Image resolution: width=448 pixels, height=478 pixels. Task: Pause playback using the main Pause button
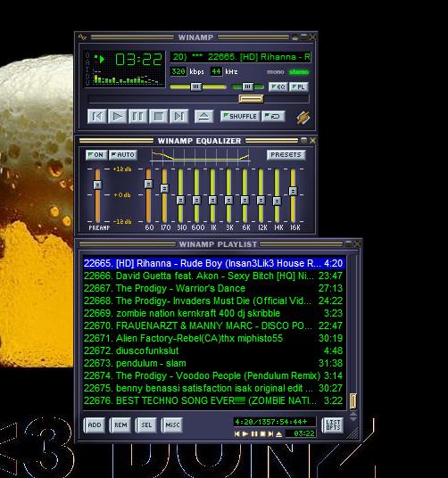click(137, 117)
